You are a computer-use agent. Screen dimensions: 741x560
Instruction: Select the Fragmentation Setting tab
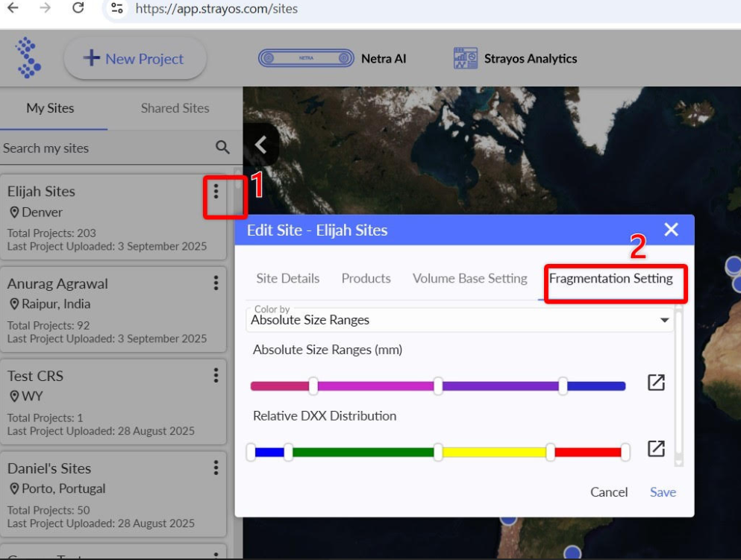tap(610, 278)
